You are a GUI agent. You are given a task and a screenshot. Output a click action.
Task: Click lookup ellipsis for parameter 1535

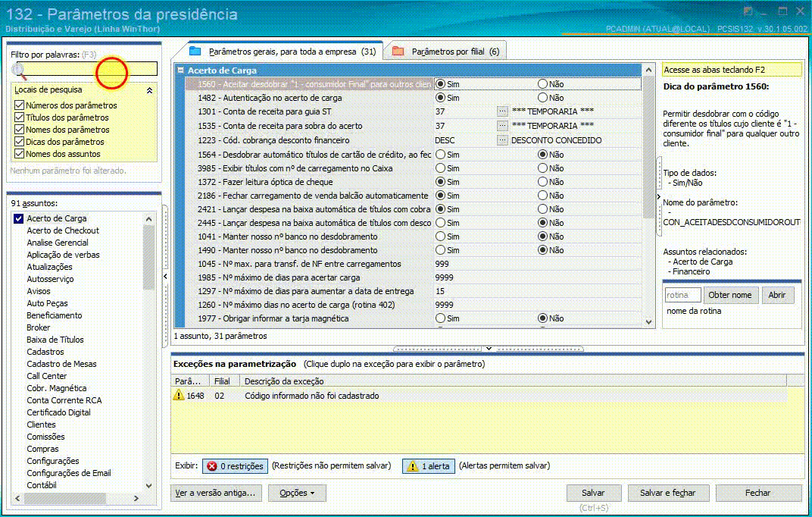click(501, 126)
